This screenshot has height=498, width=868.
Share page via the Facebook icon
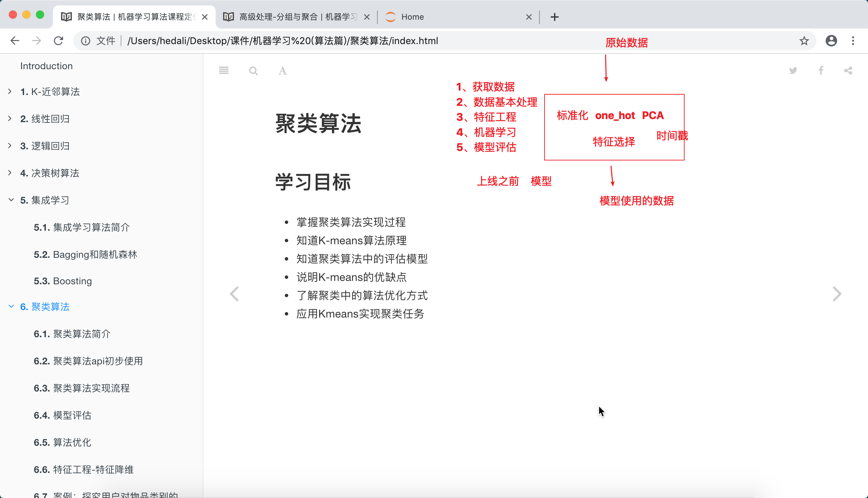point(821,71)
